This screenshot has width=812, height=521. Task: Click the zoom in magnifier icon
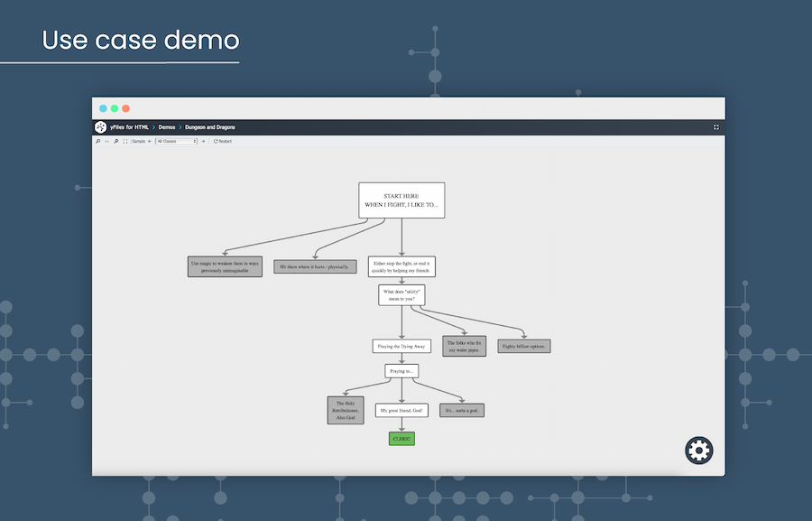pyautogui.click(x=97, y=141)
